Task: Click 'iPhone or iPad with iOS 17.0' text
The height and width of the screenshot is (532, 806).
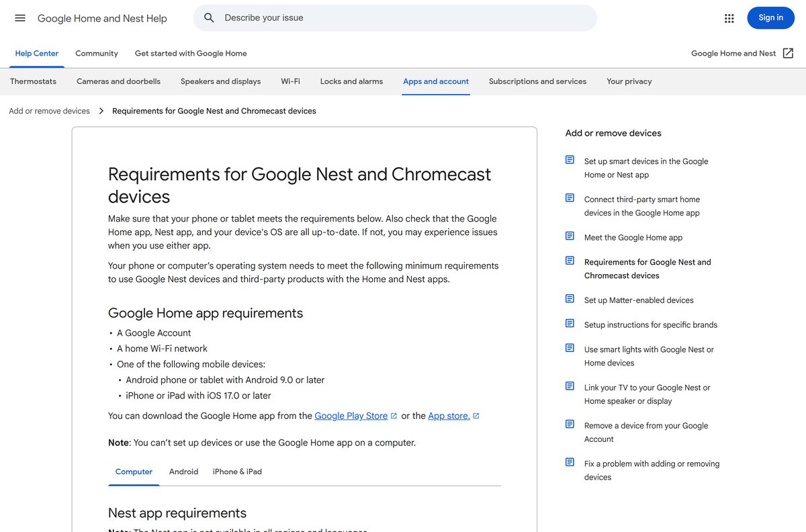Action: coord(198,396)
